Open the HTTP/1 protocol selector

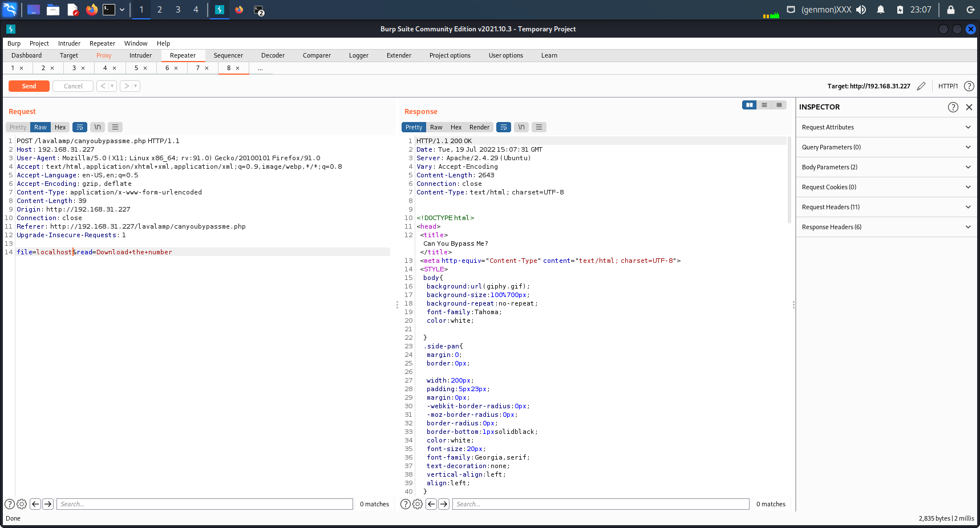(948, 86)
